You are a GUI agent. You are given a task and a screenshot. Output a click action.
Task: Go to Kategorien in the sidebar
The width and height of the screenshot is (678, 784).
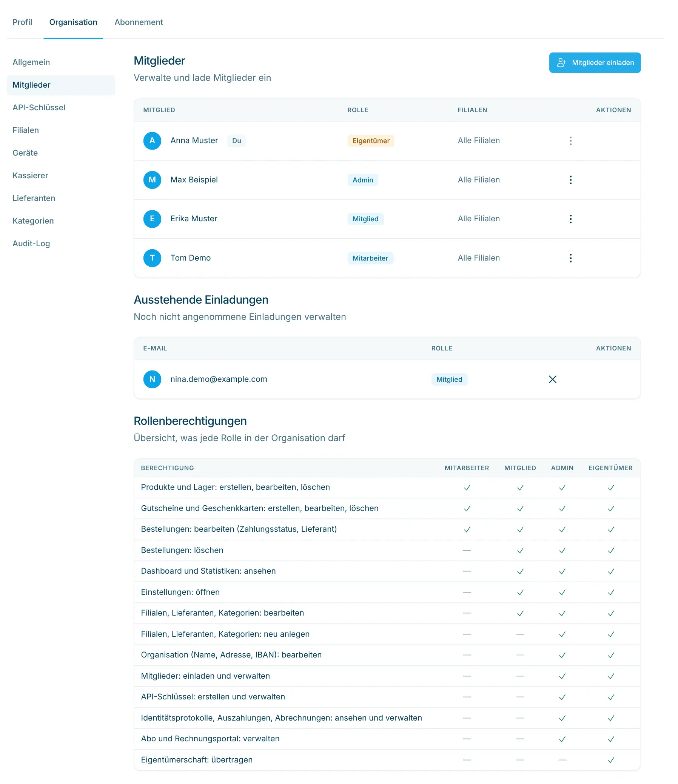[x=61, y=221]
